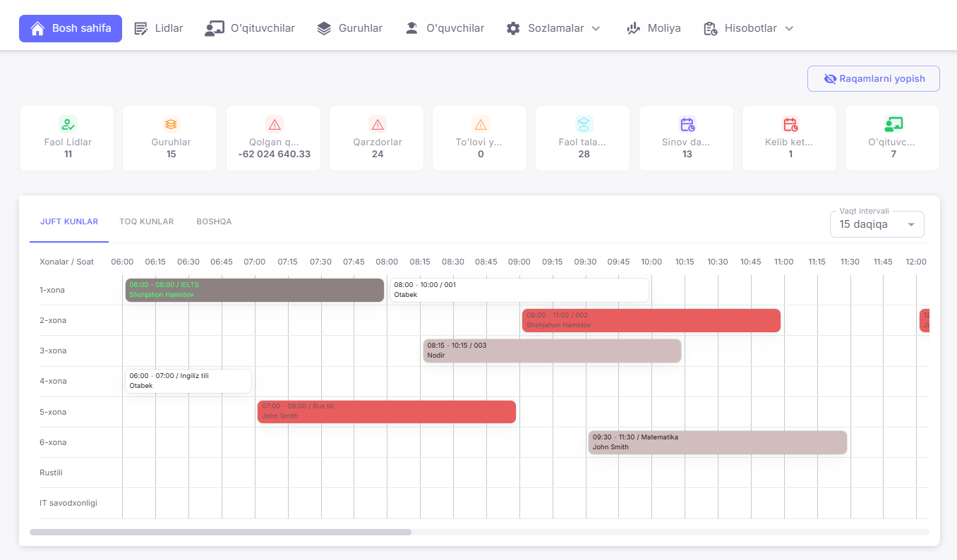The image size is (957, 560).
Task: Open the Sinov darslari calendar icon
Action: point(686,123)
